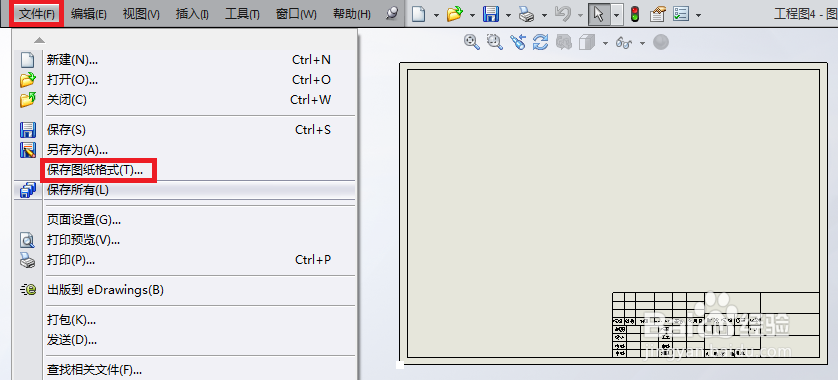Expand the Open dropdown arrow in toolbar

472,15
